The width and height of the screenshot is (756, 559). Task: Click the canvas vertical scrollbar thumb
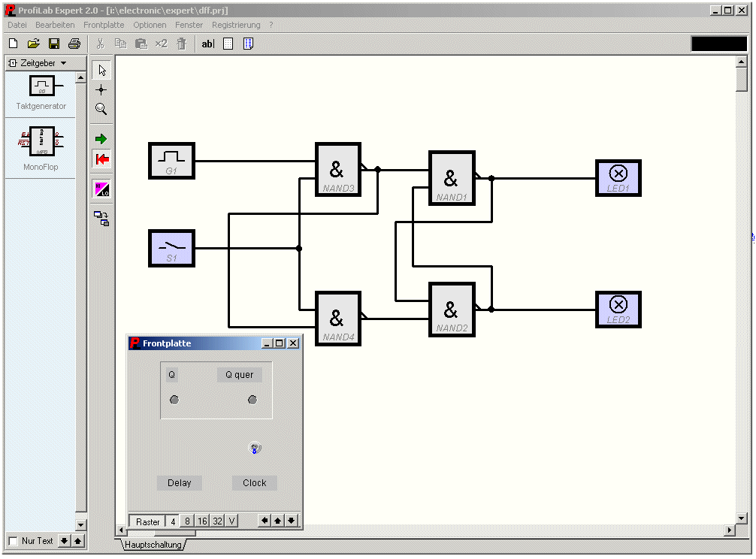tap(742, 79)
